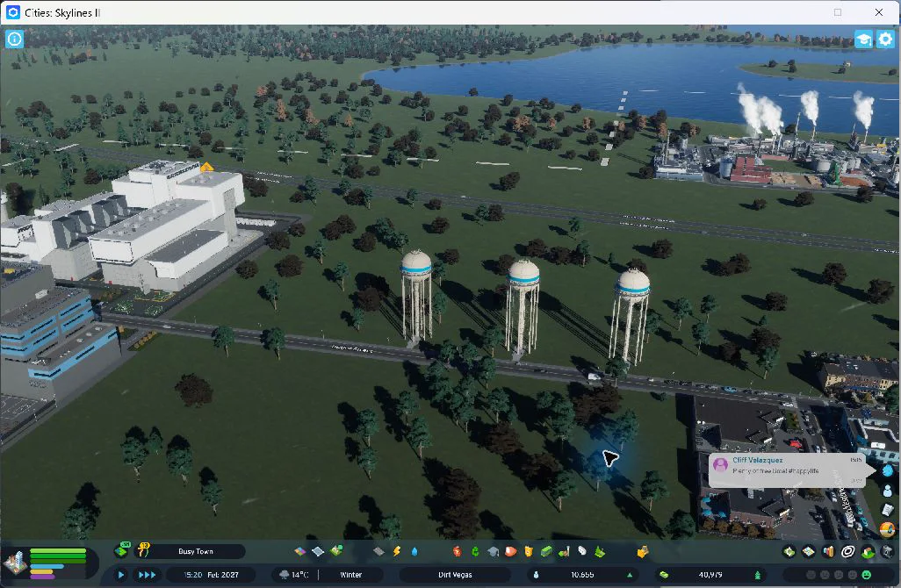
Task: Open the Landscaping tools menu
Action: (x=600, y=552)
